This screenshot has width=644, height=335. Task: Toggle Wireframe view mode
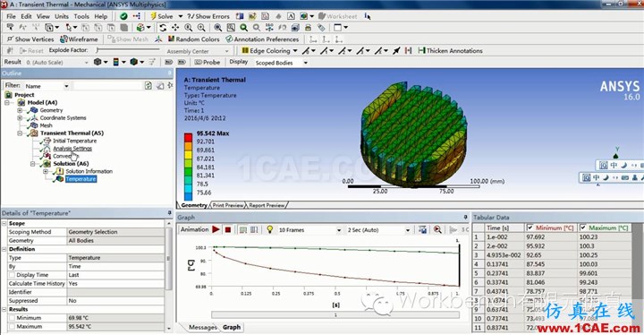click(80, 39)
